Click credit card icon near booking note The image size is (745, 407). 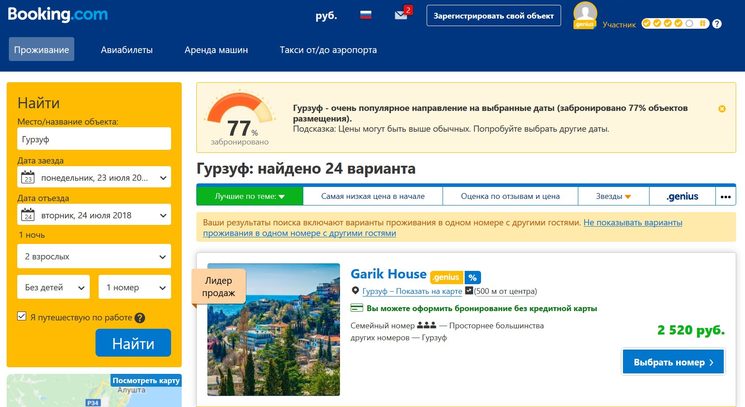tap(356, 308)
